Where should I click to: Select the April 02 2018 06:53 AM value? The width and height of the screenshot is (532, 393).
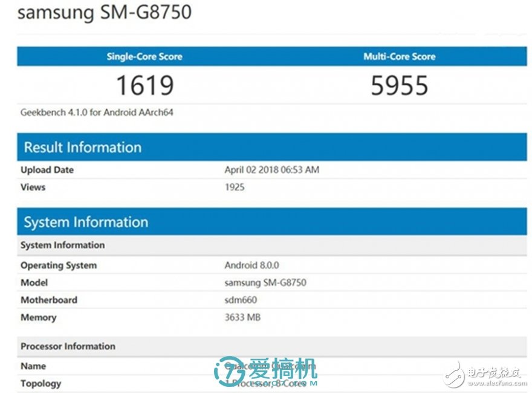tap(271, 170)
